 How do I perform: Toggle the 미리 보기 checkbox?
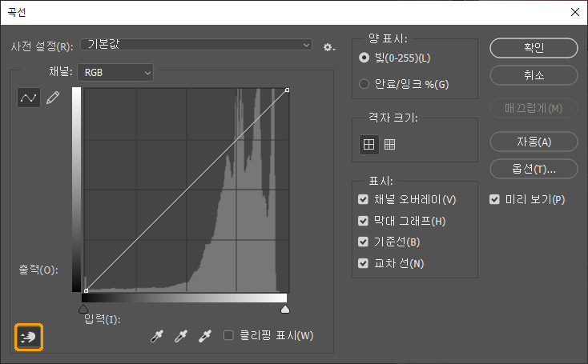[494, 199]
